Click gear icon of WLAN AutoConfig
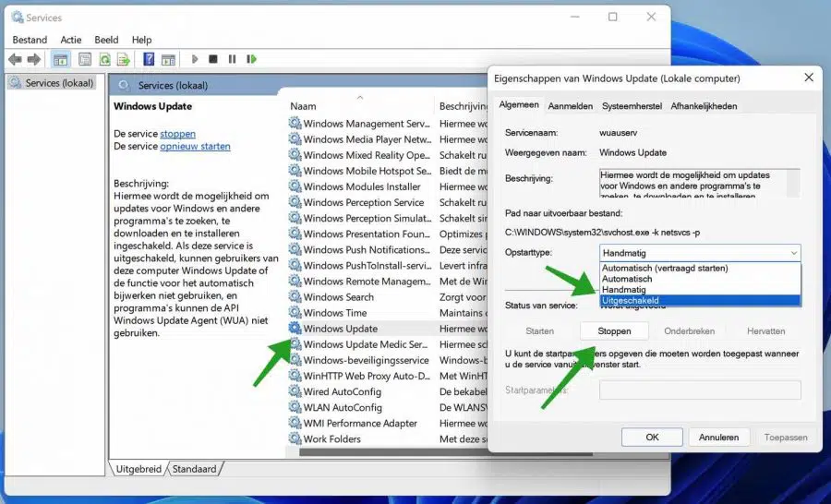831x504 pixels. point(295,407)
